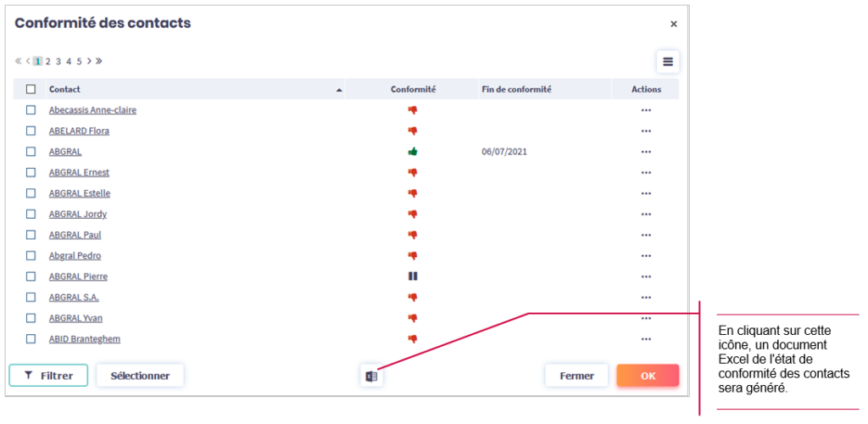Click red thumbs-down for Abecassis Anne-claire

[x=413, y=110]
